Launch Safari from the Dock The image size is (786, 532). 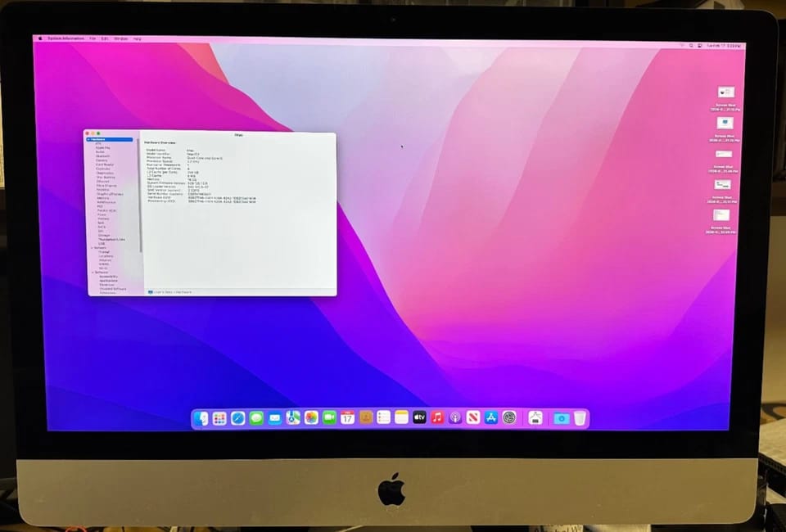[x=237, y=418]
